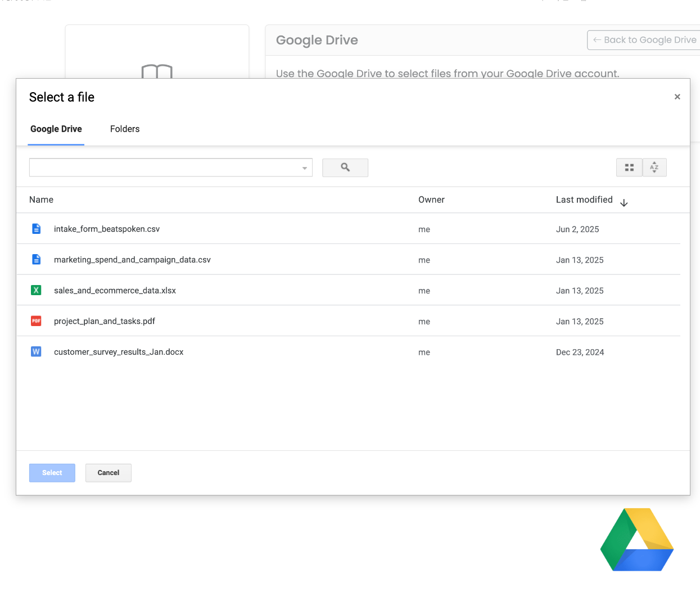
Task: Click the Google Drive heading in background
Action: (x=317, y=40)
